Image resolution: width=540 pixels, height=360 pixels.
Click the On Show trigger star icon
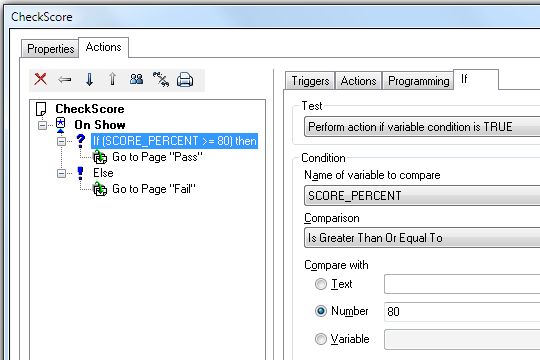[61, 124]
